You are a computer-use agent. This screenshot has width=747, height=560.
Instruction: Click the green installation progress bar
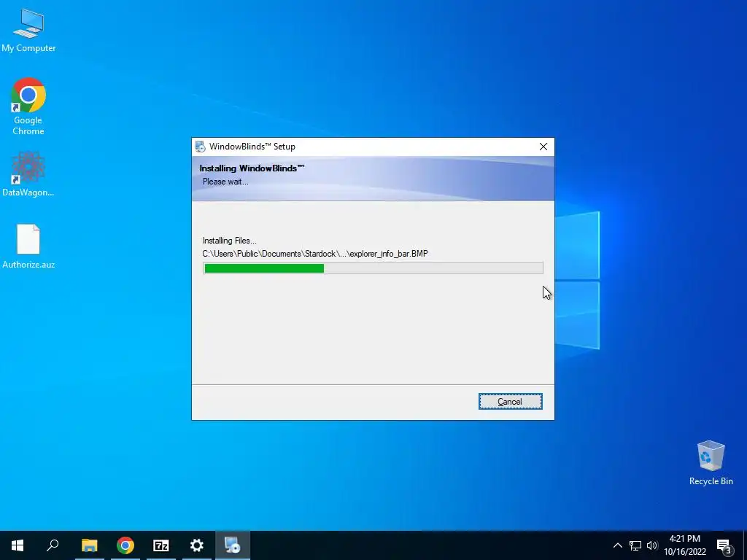tap(373, 268)
